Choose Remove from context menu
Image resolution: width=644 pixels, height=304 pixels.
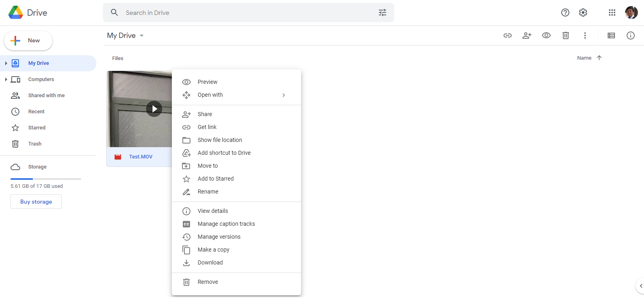(x=236, y=282)
